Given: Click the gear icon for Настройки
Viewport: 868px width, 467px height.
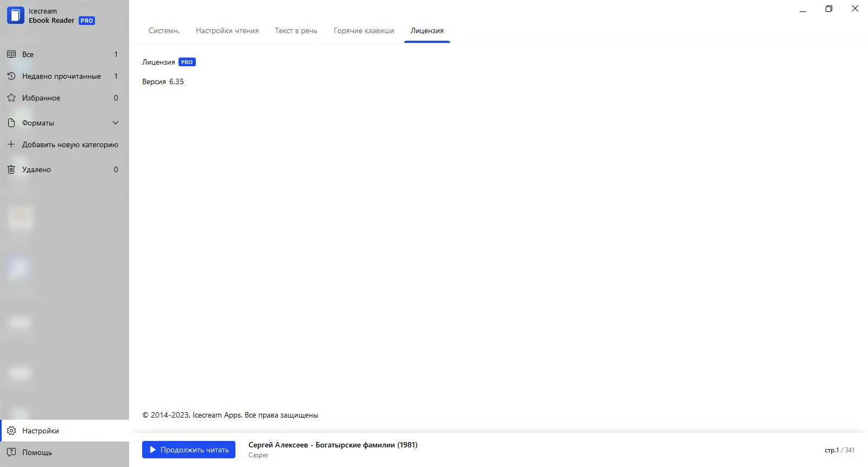Looking at the screenshot, I should pos(11,431).
